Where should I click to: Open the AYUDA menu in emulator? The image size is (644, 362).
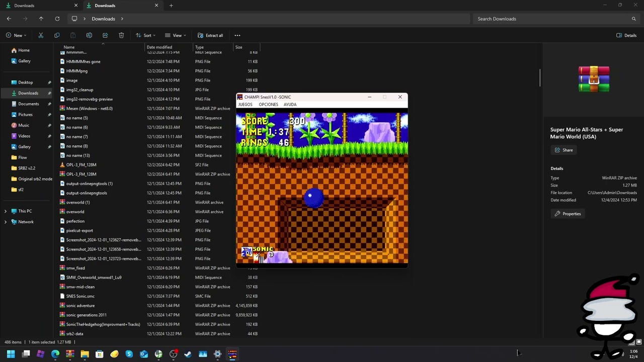point(290,105)
